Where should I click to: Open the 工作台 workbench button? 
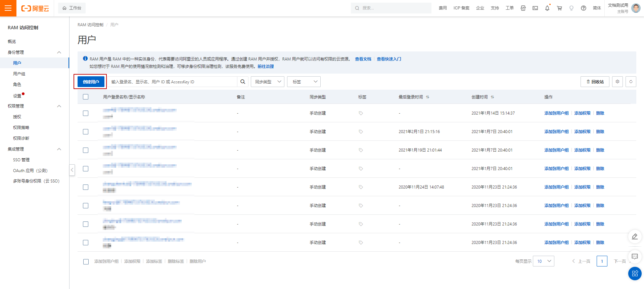[72, 8]
